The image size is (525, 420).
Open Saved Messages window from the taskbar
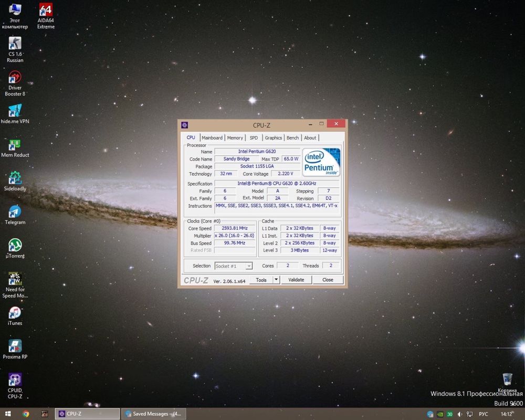[x=154, y=414]
